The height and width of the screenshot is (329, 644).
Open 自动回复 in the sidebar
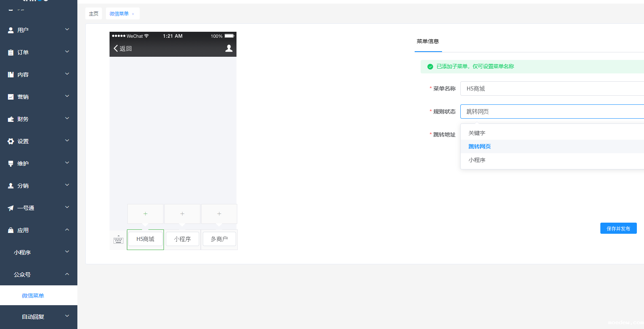[38, 316]
